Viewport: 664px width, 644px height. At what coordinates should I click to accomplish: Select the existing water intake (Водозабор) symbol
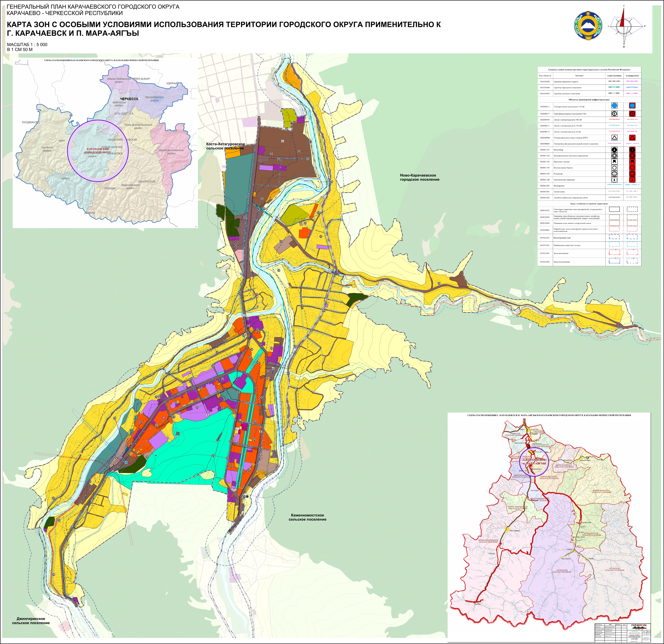[x=615, y=150]
